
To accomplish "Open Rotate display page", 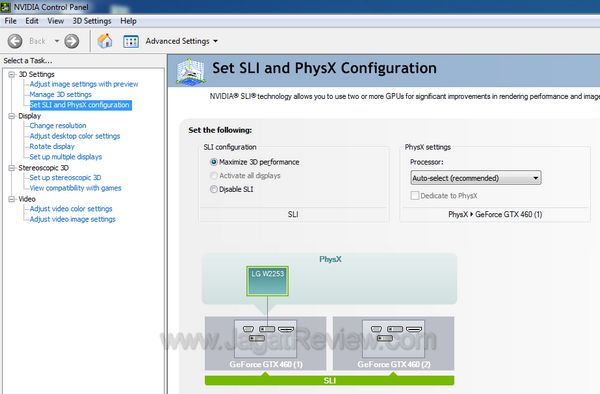I will tap(52, 146).
